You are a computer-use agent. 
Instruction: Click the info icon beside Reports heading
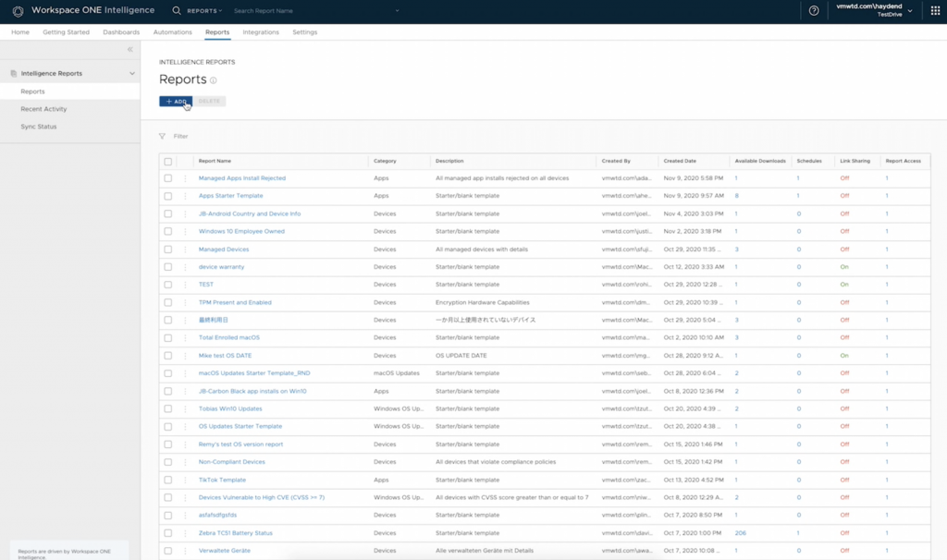click(x=214, y=80)
